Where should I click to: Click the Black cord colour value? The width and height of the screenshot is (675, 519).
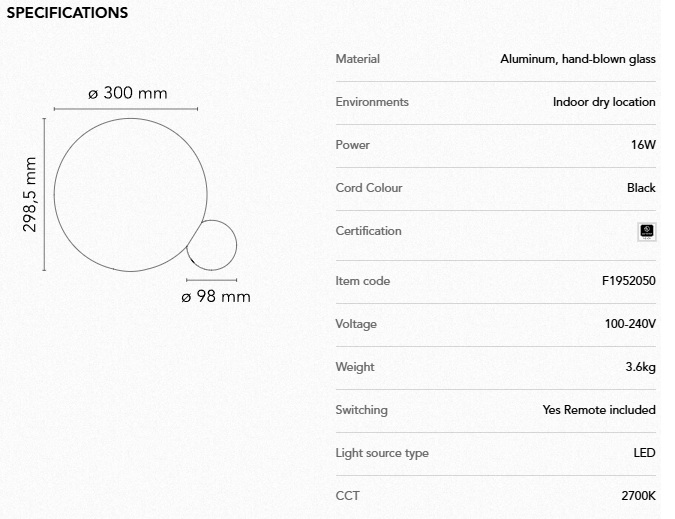point(641,188)
